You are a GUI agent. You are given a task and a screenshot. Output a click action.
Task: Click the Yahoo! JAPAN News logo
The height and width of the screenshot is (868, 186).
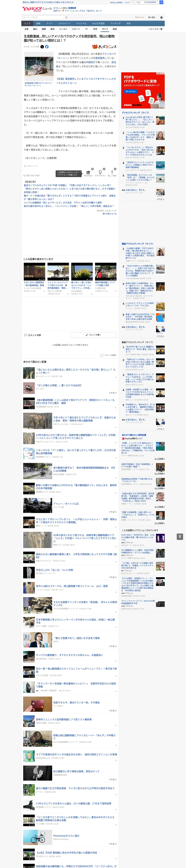tap(37, 9)
